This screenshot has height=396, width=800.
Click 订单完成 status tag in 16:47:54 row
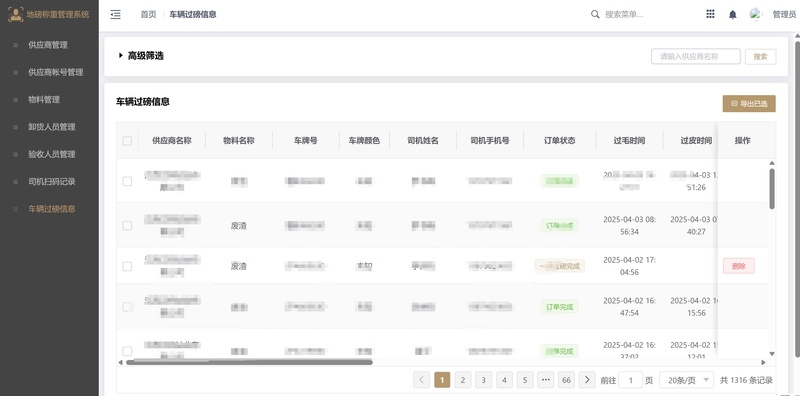pos(559,307)
